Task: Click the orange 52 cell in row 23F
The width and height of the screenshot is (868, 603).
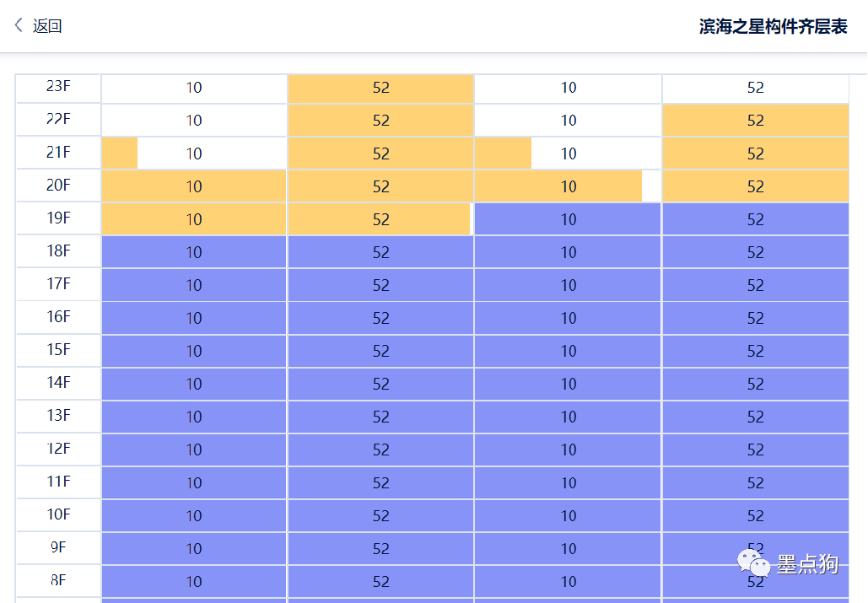Action: [380, 88]
